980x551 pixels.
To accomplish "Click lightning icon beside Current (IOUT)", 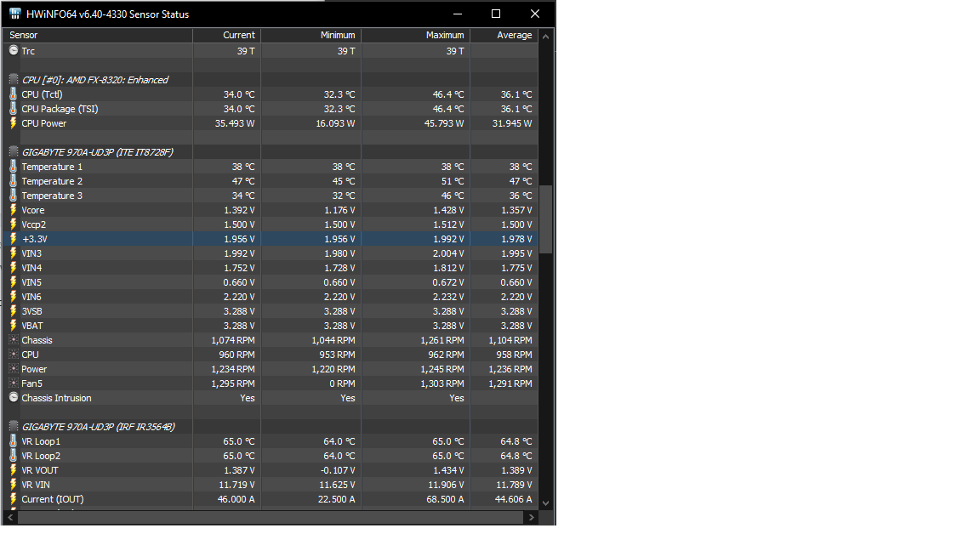I will pyautogui.click(x=14, y=498).
